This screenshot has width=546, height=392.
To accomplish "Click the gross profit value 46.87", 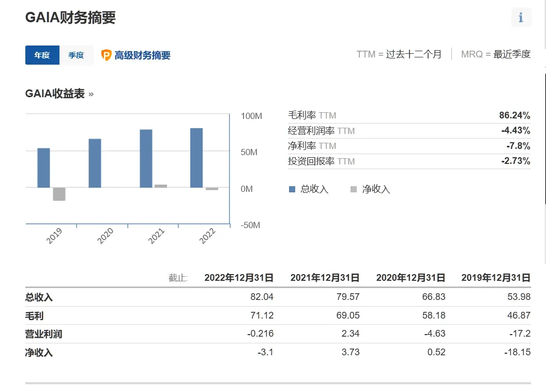I will pyautogui.click(x=519, y=315).
